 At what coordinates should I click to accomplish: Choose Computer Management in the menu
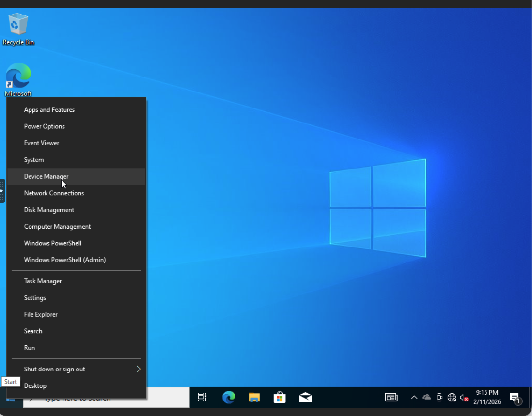(x=76, y=226)
